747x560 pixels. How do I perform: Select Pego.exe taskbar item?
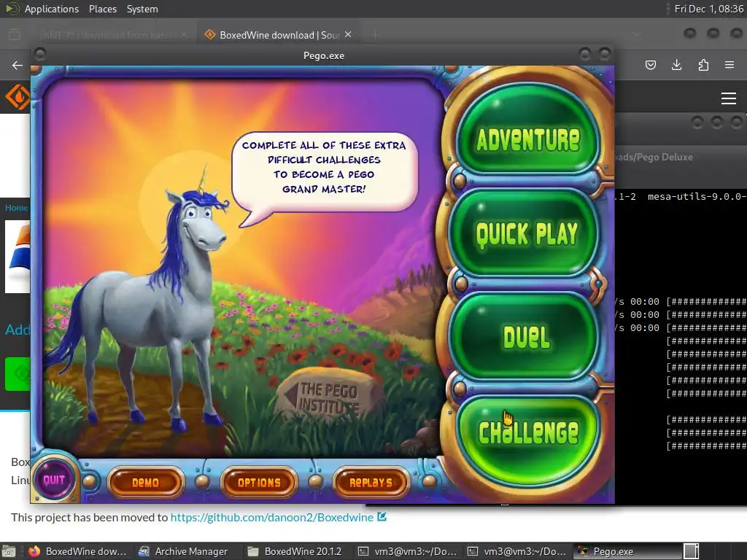tap(628, 551)
